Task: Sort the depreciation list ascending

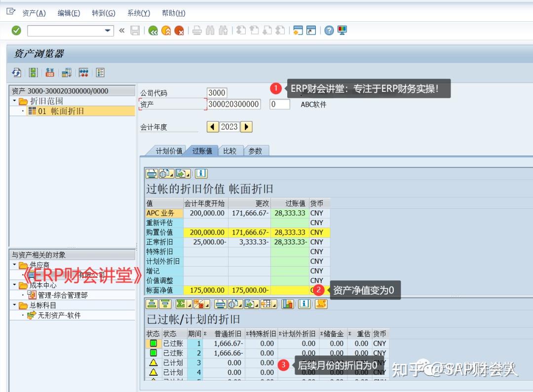Action: [x=151, y=304]
